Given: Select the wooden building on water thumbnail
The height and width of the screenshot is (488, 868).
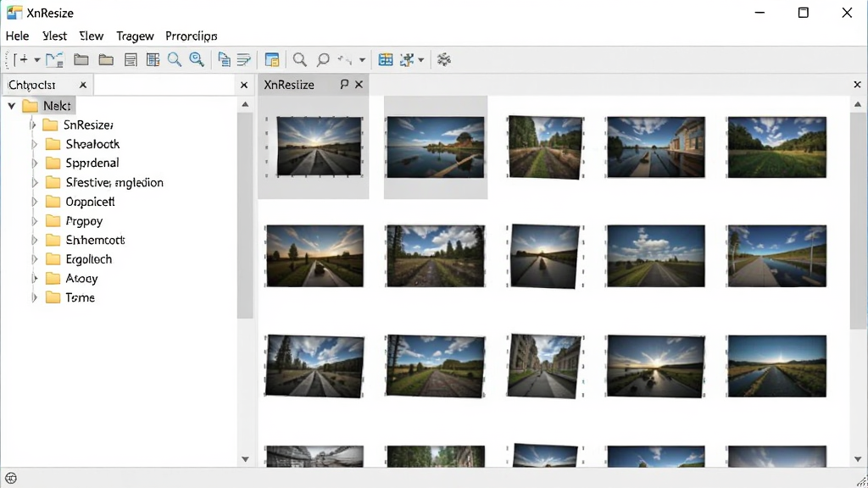Looking at the screenshot, I should point(655,147).
